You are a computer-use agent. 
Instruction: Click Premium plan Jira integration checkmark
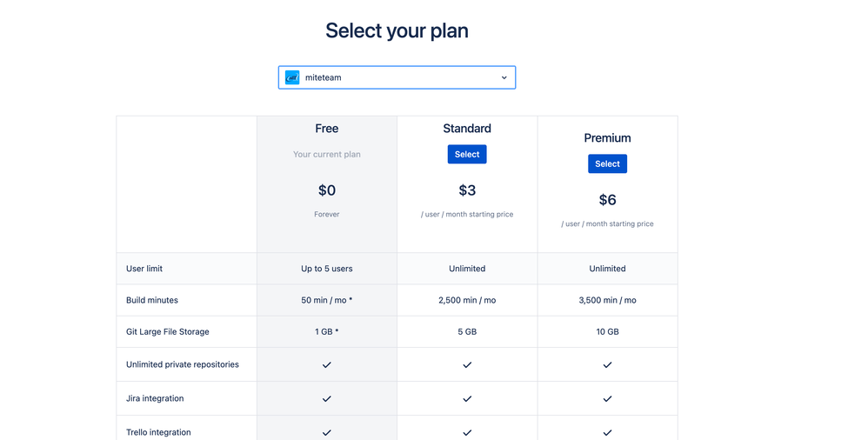click(607, 398)
